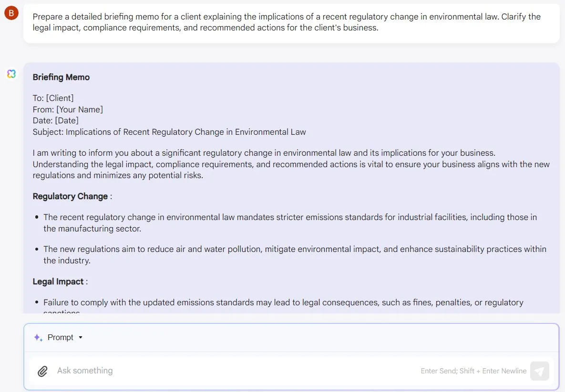Attach a file using the paperclip icon
This screenshot has height=392, width=565.
tap(42, 371)
